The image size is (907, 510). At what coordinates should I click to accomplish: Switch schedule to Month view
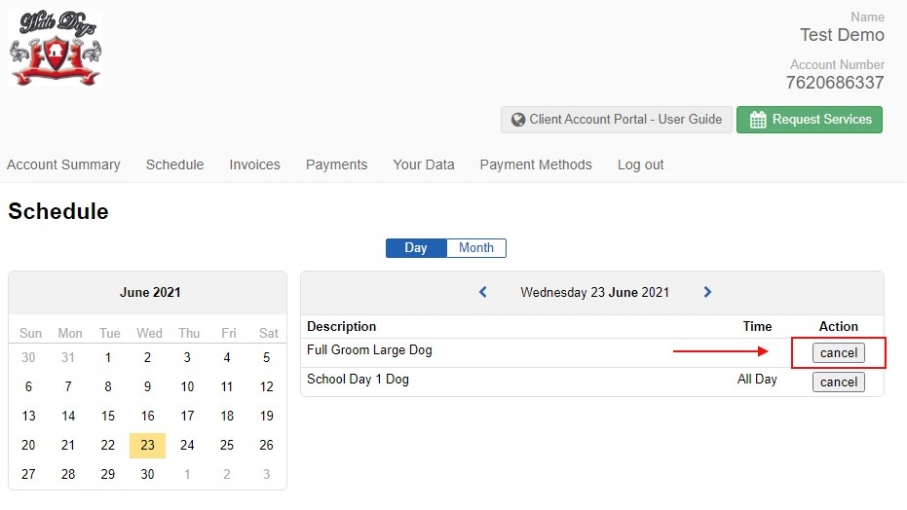(x=476, y=248)
